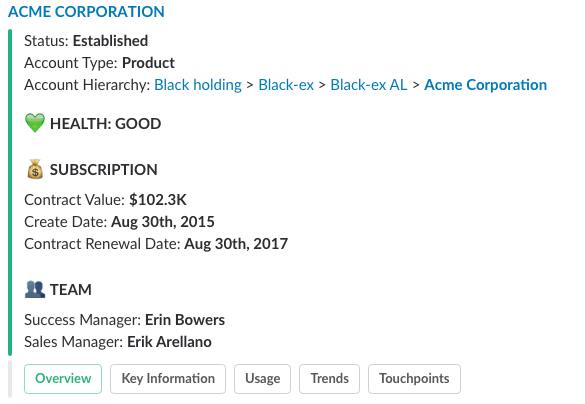The width and height of the screenshot is (585, 404).
Task: Click the SUBSCRIPTION section heading
Action: point(104,169)
